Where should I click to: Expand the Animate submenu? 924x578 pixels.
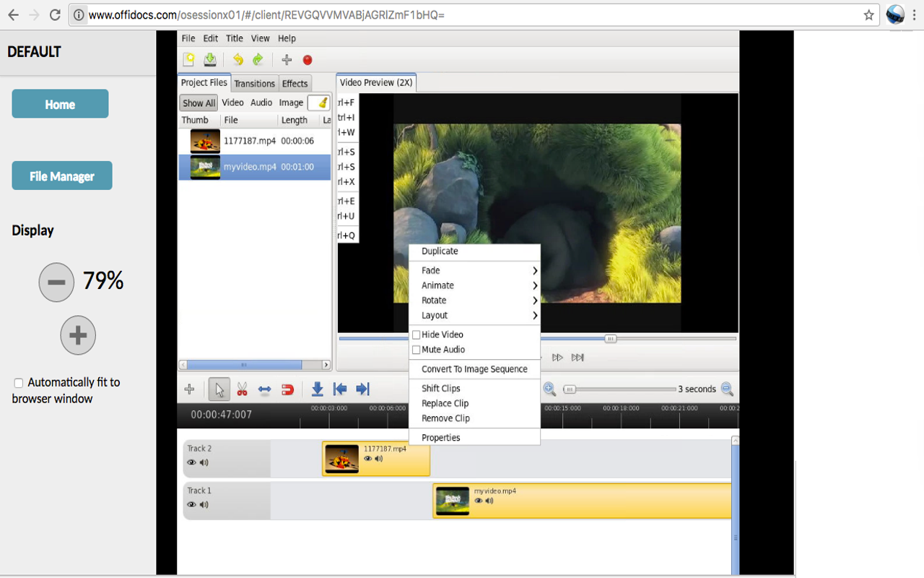coord(474,285)
